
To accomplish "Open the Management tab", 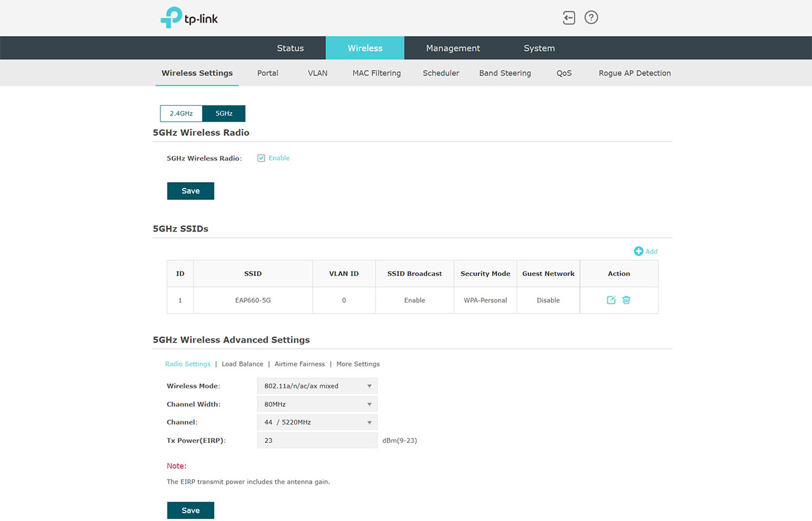I will click(x=453, y=48).
